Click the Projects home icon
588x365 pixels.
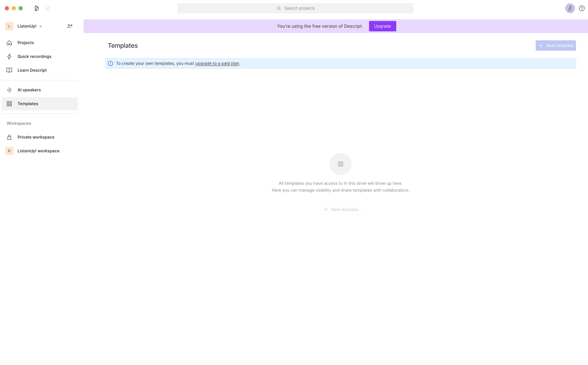tap(9, 43)
